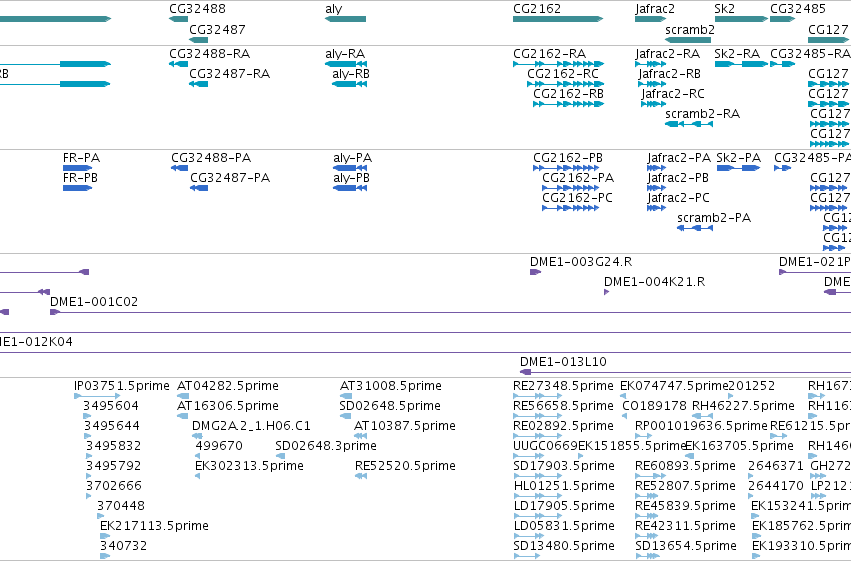Click the DME1-013L10 clone
The height and width of the screenshot is (561, 851).
tap(685, 372)
